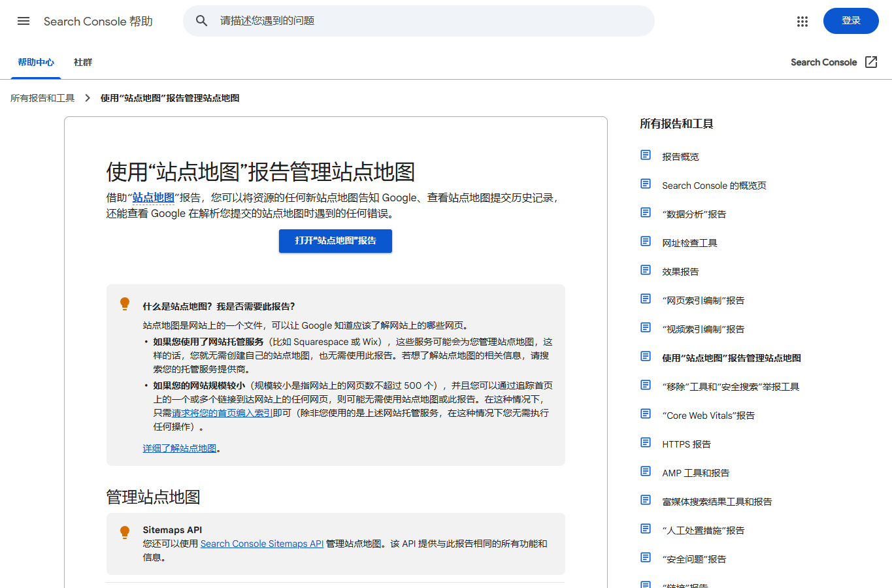Open the Google apps grid
Viewport: 892px width, 588px height.
(802, 22)
